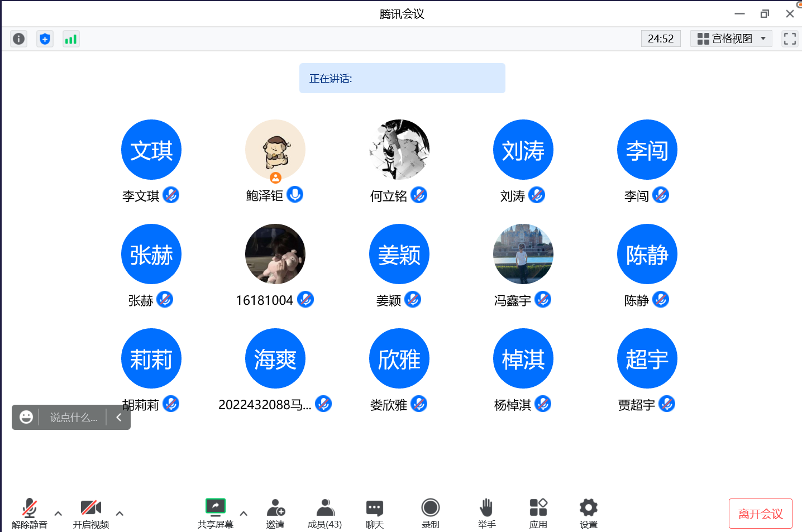Toggle fullscreen mode icon
The image size is (802, 532).
[x=789, y=39]
